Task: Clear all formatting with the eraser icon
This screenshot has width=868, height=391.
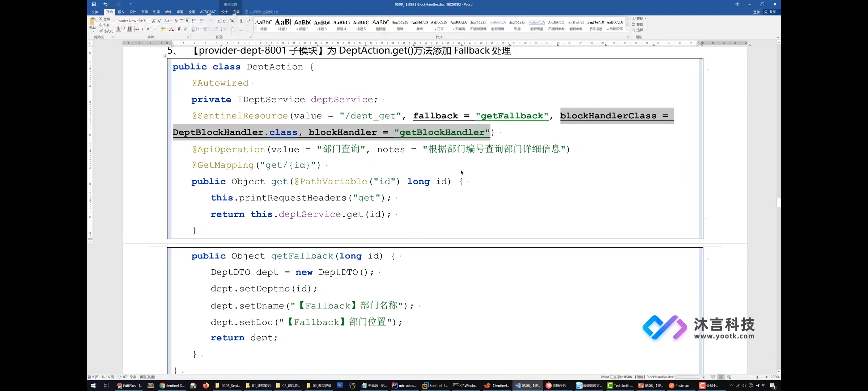Action: [x=176, y=21]
